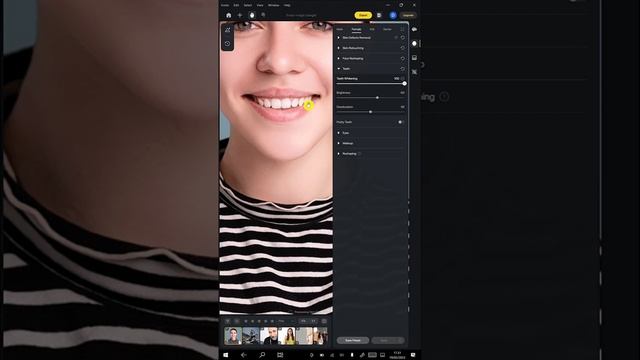The height and width of the screenshot is (360, 640).
Task: Click the filmstrip filter icon at far left
Action: [228, 321]
